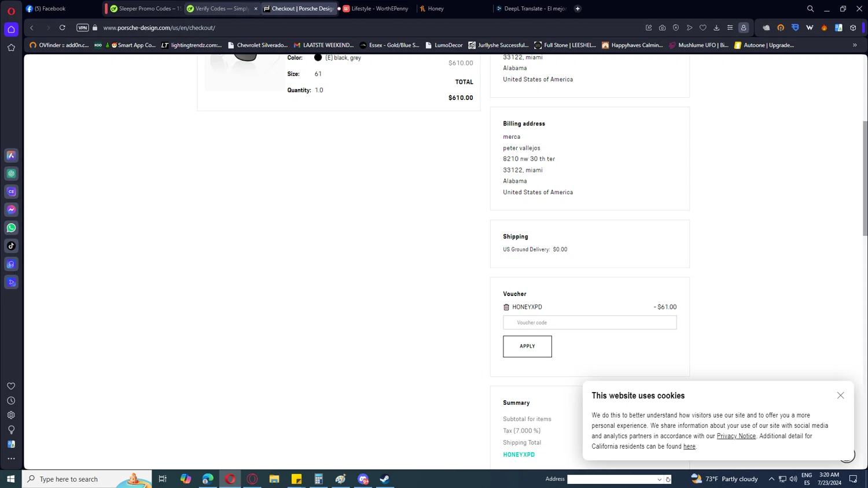Viewport: 868px width, 488px height.
Task: Open WhatsApp in the sidebar
Action: (x=11, y=228)
